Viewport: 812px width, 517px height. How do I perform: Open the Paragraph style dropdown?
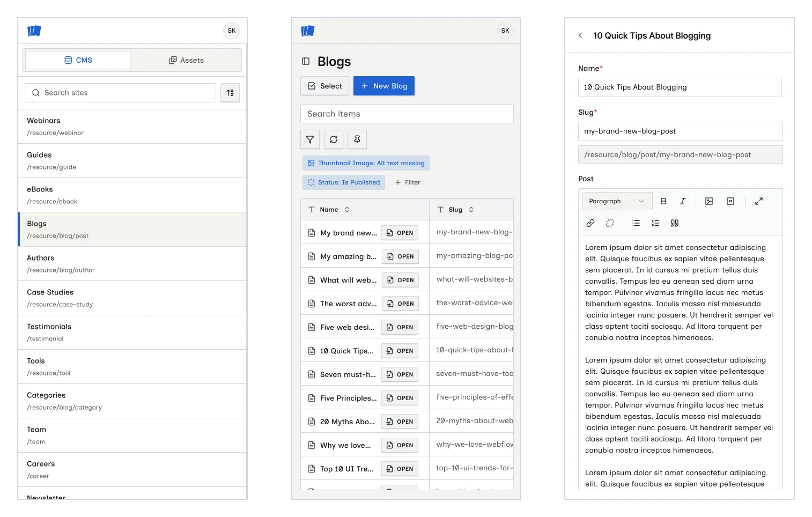coord(617,201)
